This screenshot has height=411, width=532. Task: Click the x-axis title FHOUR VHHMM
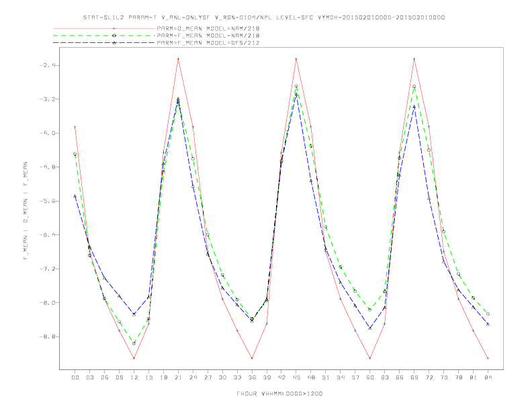click(x=279, y=394)
